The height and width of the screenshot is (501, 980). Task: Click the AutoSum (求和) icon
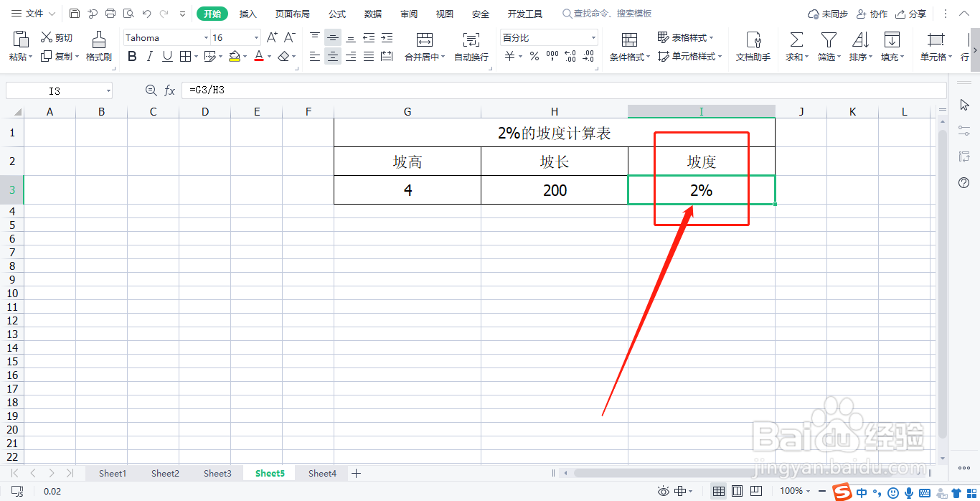tap(796, 45)
